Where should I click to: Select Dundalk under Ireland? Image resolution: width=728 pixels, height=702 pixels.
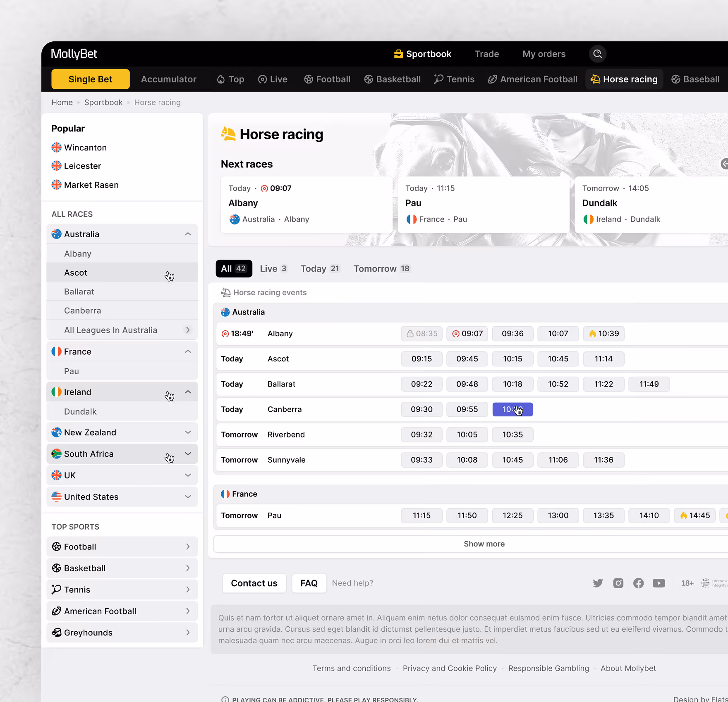click(x=122, y=411)
